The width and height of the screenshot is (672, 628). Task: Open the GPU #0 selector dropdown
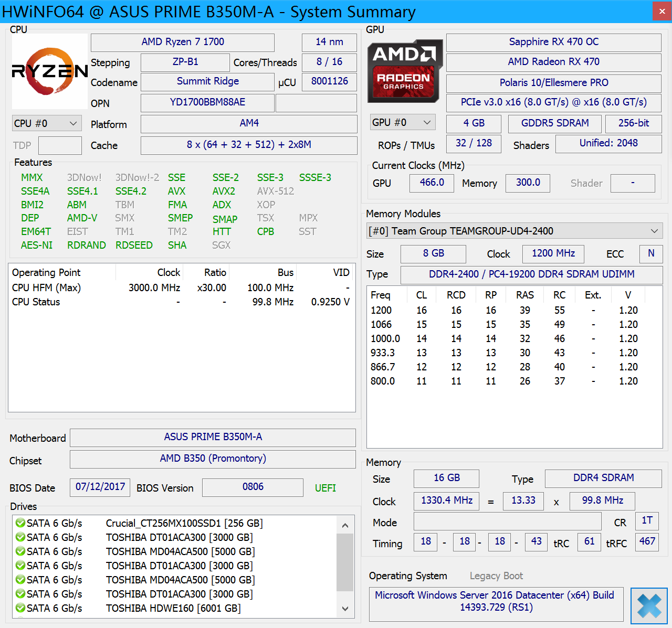[403, 122]
